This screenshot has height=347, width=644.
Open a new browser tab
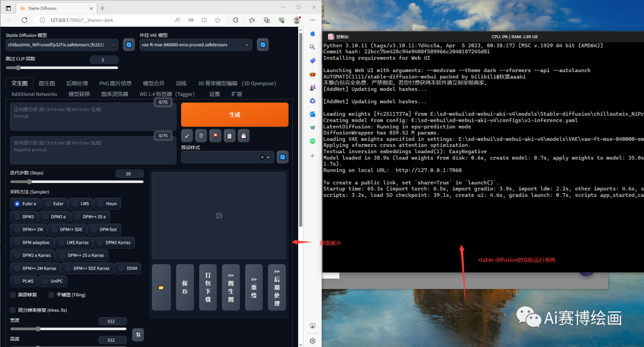pos(103,8)
